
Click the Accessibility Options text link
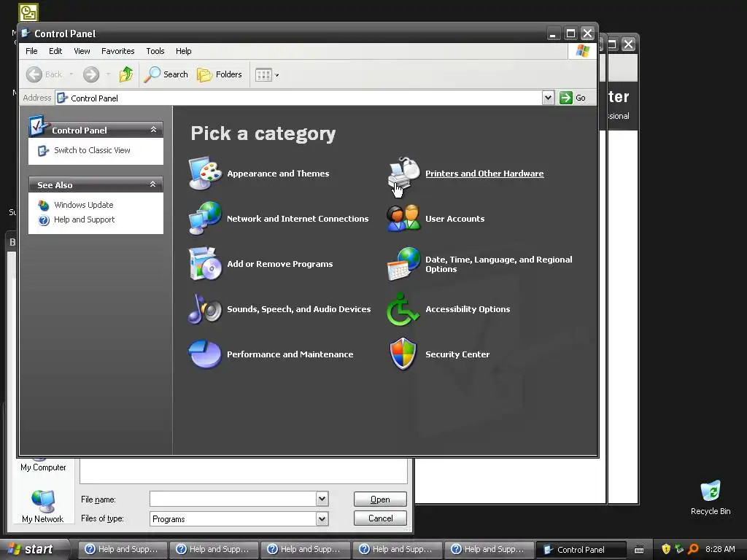click(468, 309)
